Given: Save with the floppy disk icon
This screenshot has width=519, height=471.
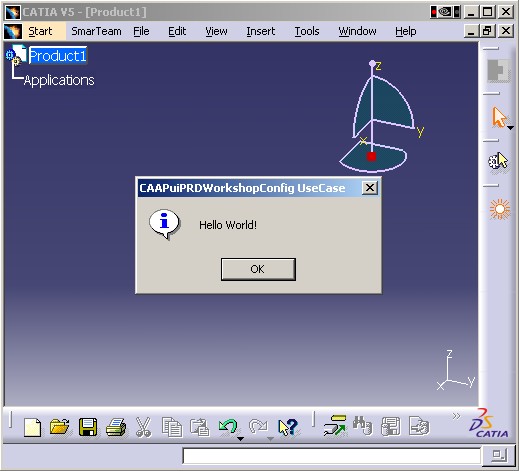Looking at the screenshot, I should click(x=88, y=427).
